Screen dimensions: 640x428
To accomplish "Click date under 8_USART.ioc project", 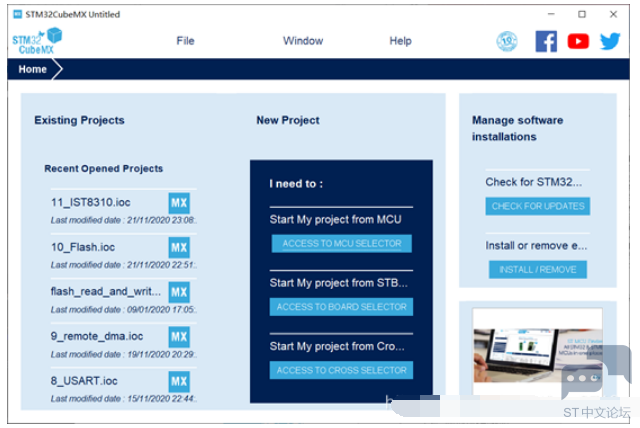I will point(124,399).
